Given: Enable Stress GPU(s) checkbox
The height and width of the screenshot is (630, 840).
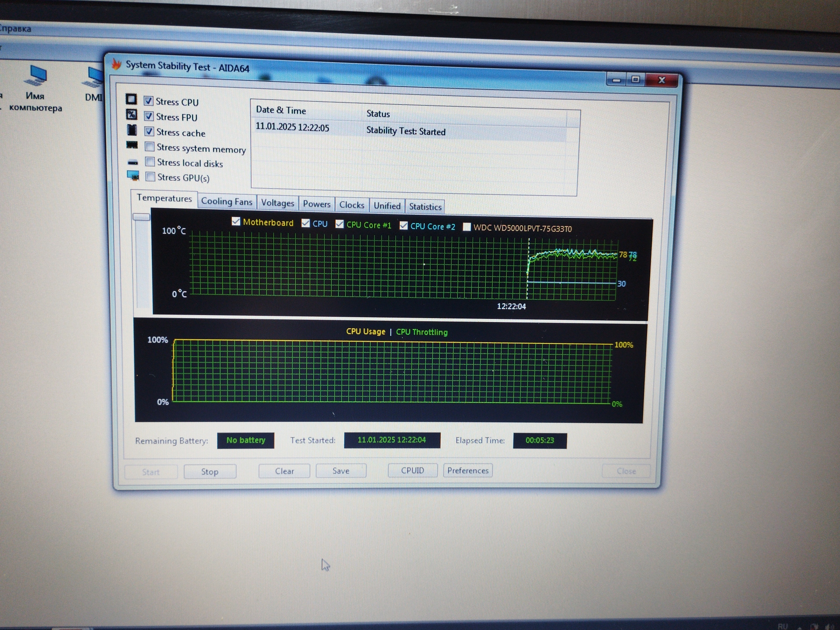Looking at the screenshot, I should coord(150,176).
